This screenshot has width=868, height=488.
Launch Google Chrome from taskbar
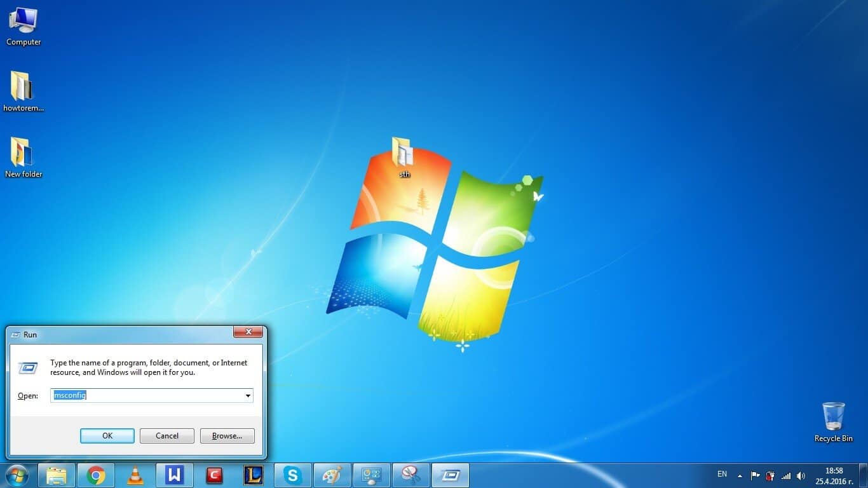pyautogui.click(x=96, y=475)
